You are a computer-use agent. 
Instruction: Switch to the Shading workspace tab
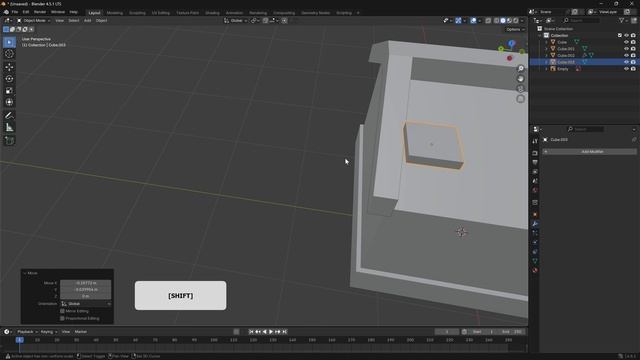(212, 13)
